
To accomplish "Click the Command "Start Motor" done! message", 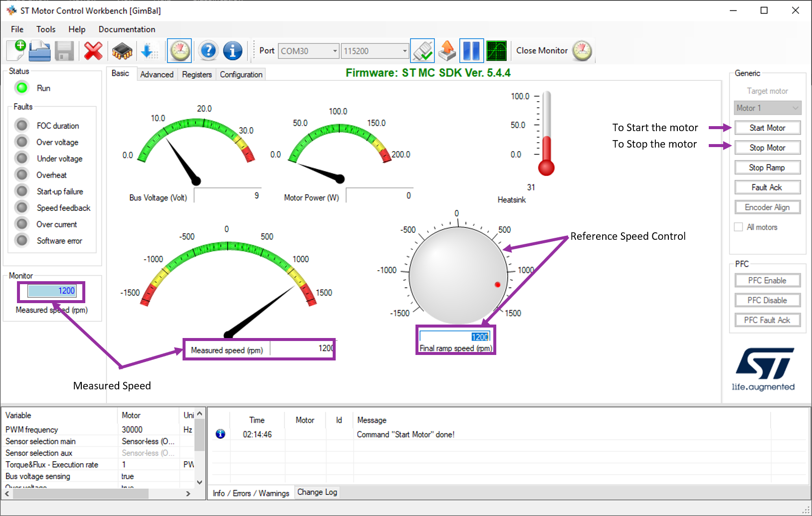I will (406, 434).
